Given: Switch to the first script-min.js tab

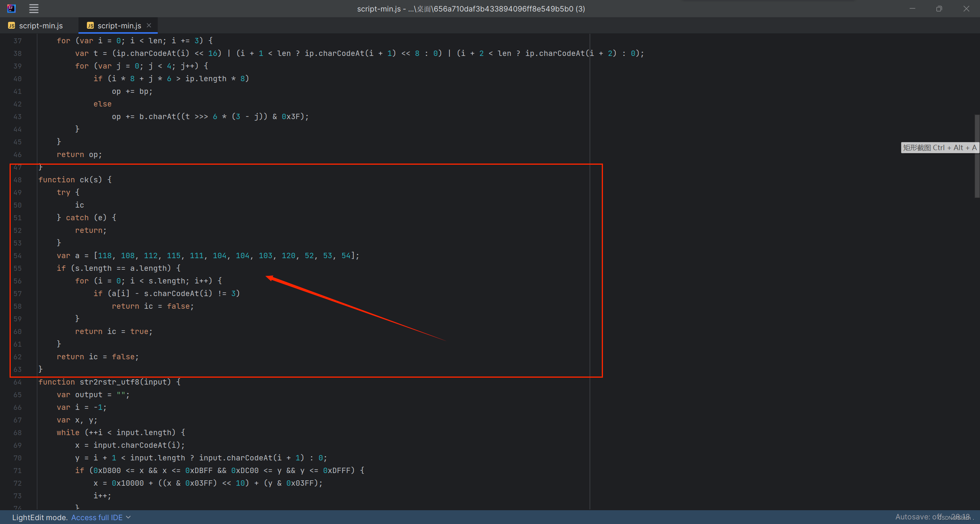Looking at the screenshot, I should click(41, 26).
